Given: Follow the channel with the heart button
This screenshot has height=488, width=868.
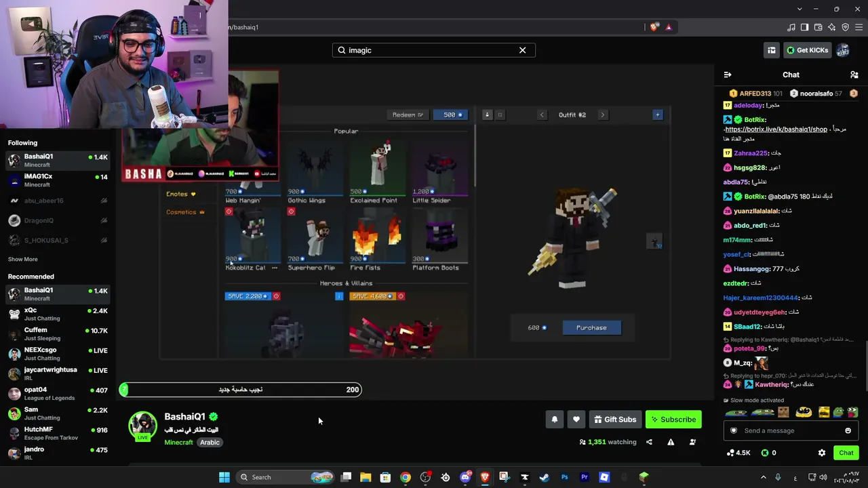Looking at the screenshot, I should (x=576, y=420).
